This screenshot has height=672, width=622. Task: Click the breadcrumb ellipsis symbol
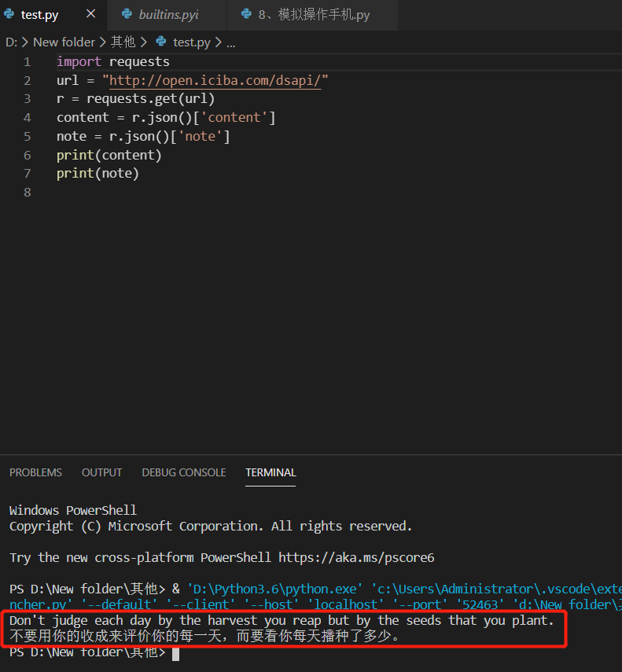(231, 44)
